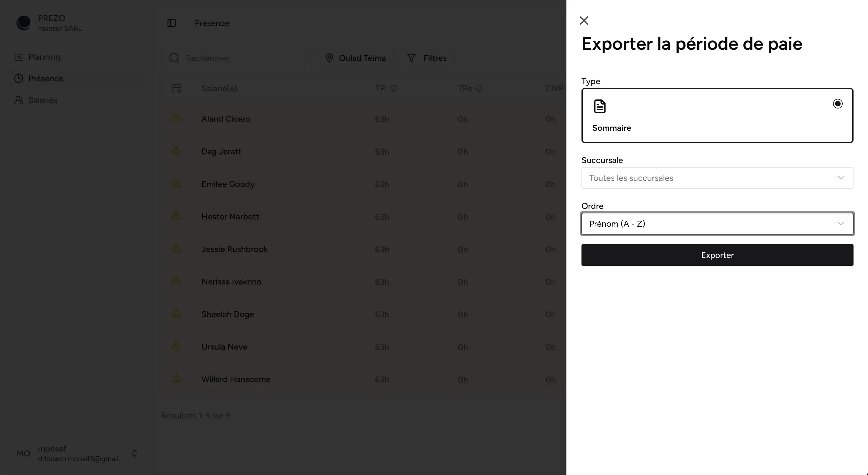The height and width of the screenshot is (475, 868).
Task: Click the Sommaire document icon
Action: coord(600,106)
